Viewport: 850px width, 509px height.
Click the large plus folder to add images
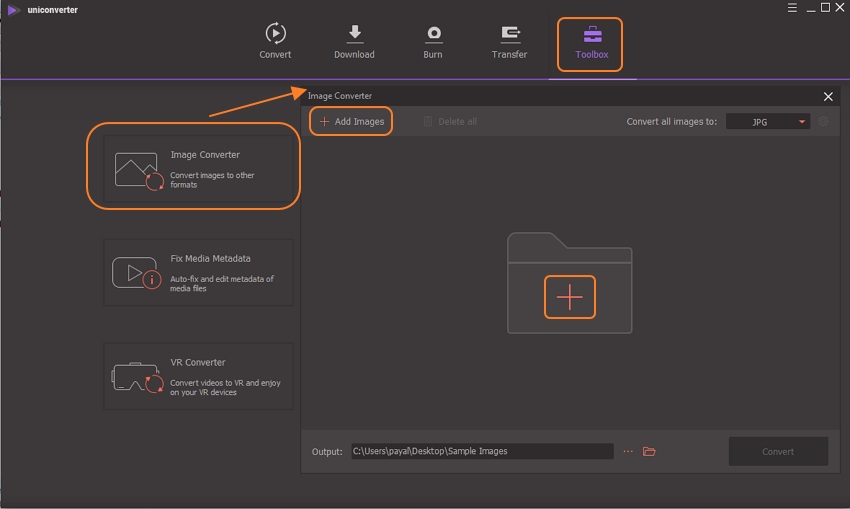click(x=569, y=297)
